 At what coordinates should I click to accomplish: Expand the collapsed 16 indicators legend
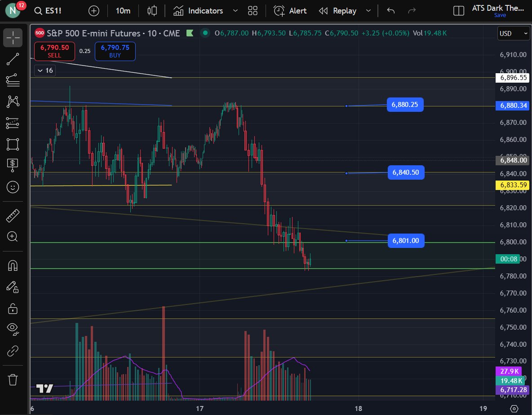coord(45,71)
